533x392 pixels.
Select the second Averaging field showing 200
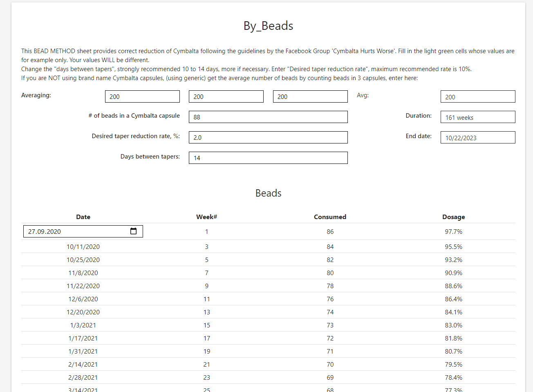pos(226,96)
